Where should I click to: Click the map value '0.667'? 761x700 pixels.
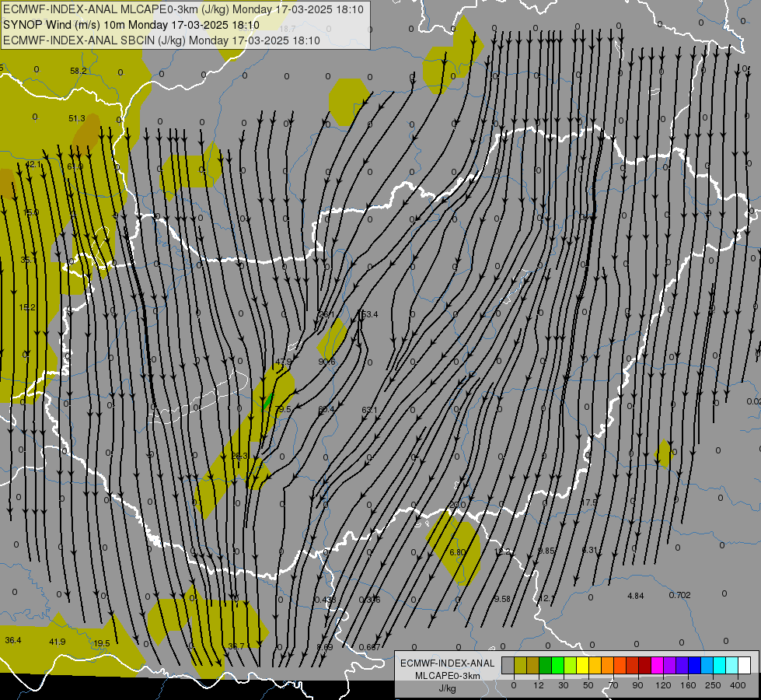370,647
